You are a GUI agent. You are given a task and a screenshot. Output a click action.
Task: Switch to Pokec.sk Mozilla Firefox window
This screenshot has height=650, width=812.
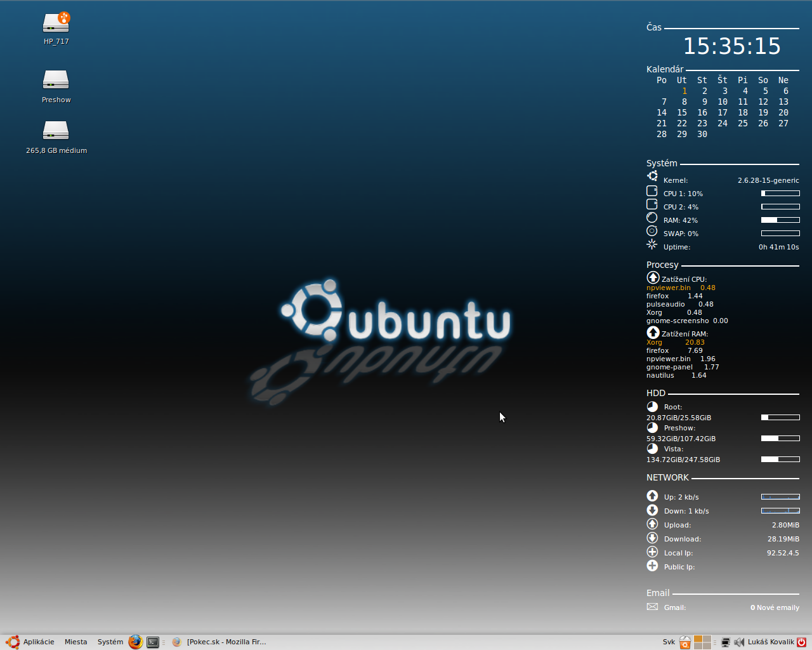coord(220,642)
